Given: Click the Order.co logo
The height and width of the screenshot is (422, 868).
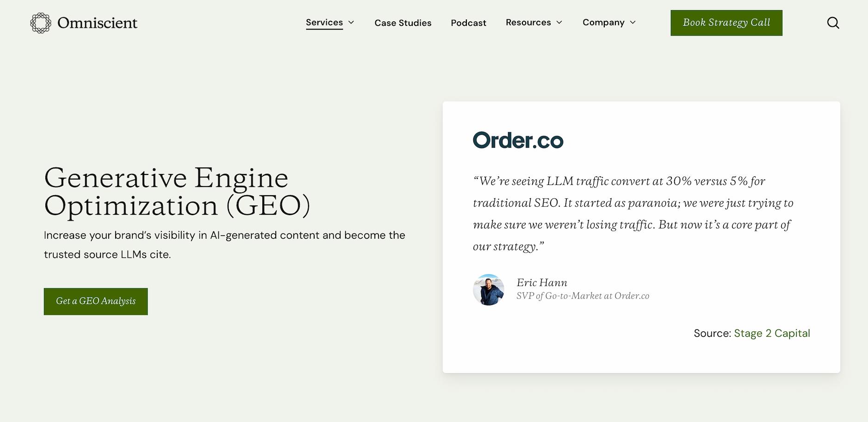Looking at the screenshot, I should (x=518, y=140).
